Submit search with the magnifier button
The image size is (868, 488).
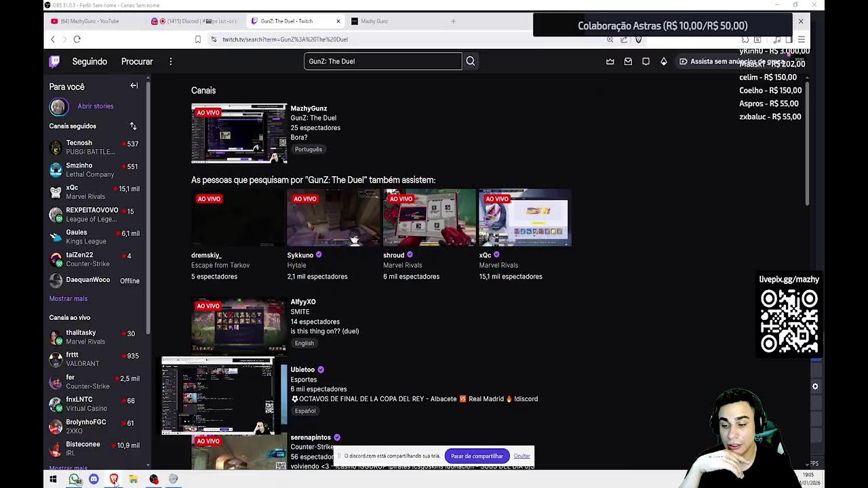470,61
